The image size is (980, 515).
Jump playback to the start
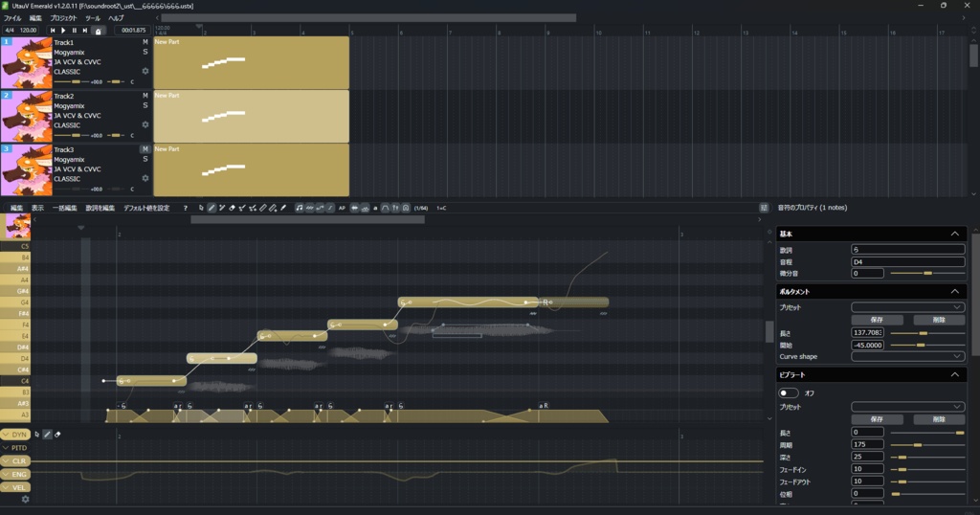click(53, 30)
